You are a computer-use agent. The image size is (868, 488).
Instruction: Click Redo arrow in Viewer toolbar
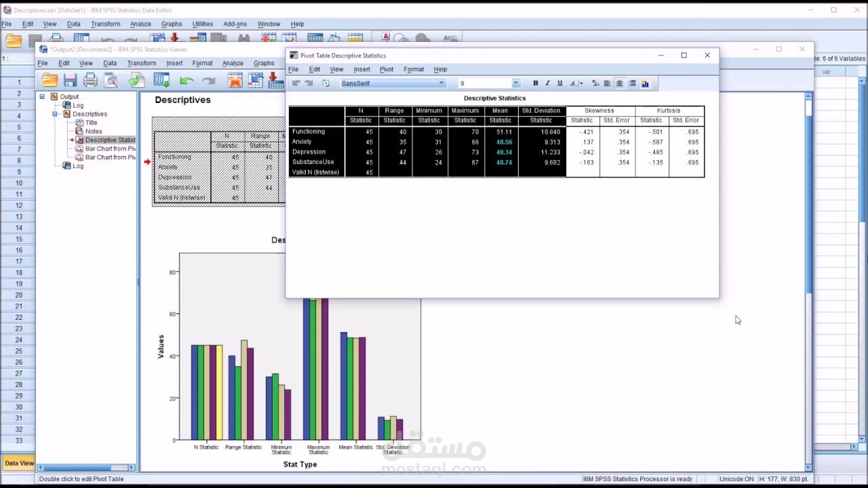(208, 81)
